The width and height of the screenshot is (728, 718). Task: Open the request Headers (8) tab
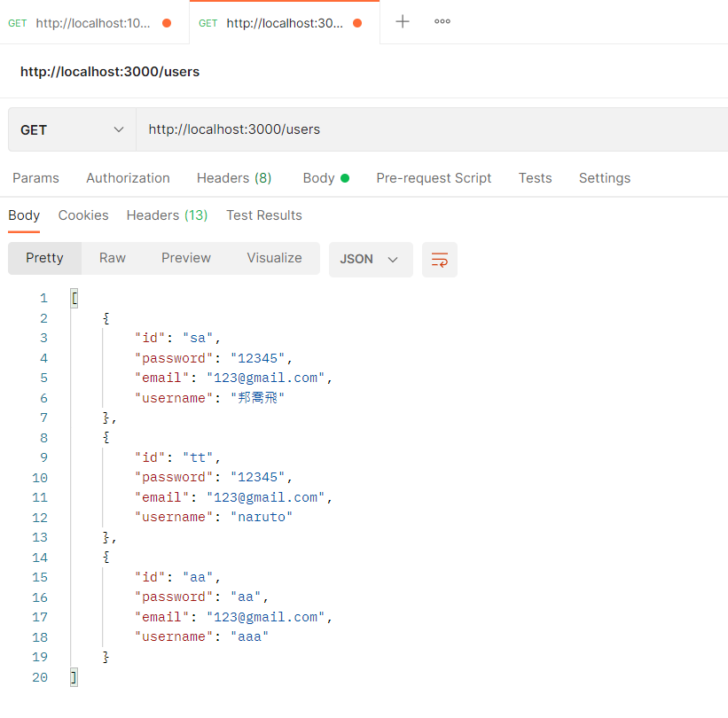(x=234, y=178)
